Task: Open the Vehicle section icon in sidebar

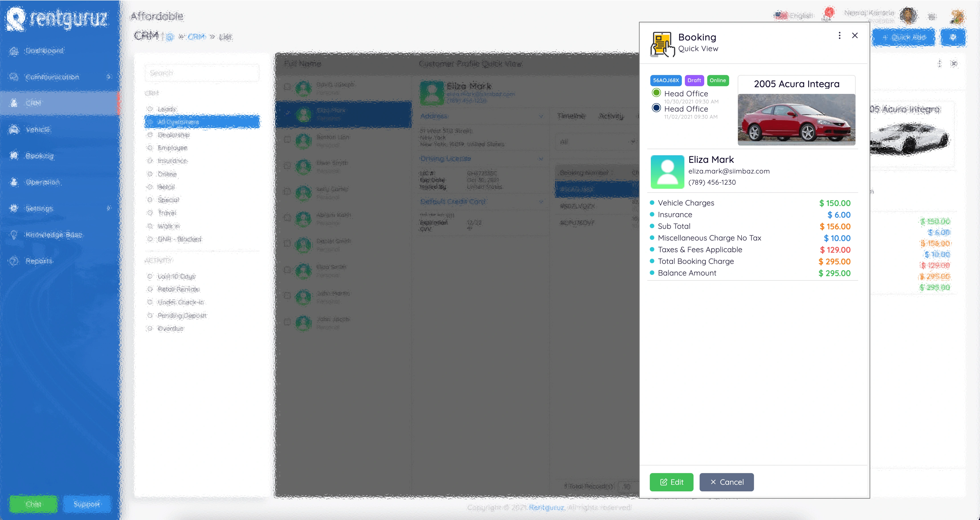Action: pyautogui.click(x=14, y=130)
